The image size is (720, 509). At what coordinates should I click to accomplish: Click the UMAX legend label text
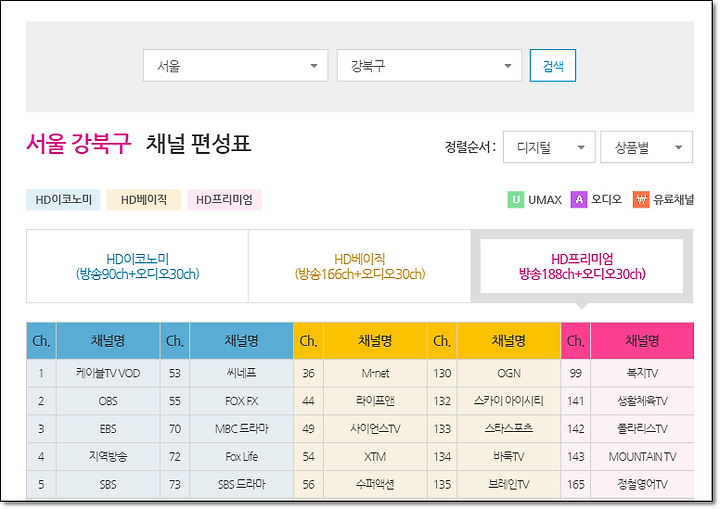click(x=545, y=200)
